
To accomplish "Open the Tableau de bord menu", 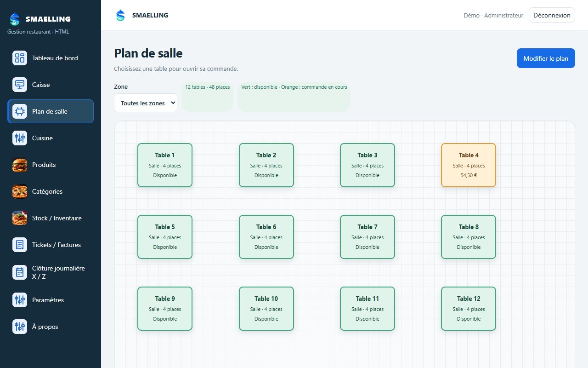I will pos(51,58).
